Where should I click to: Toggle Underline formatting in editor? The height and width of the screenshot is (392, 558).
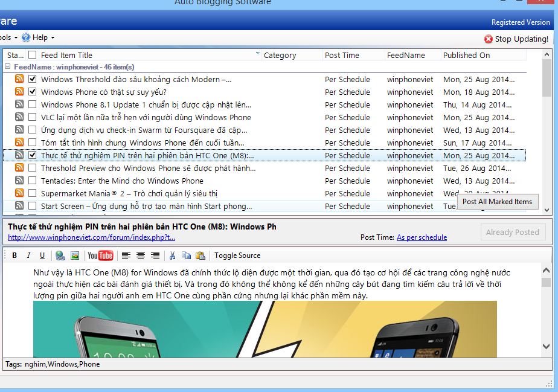[x=42, y=255]
